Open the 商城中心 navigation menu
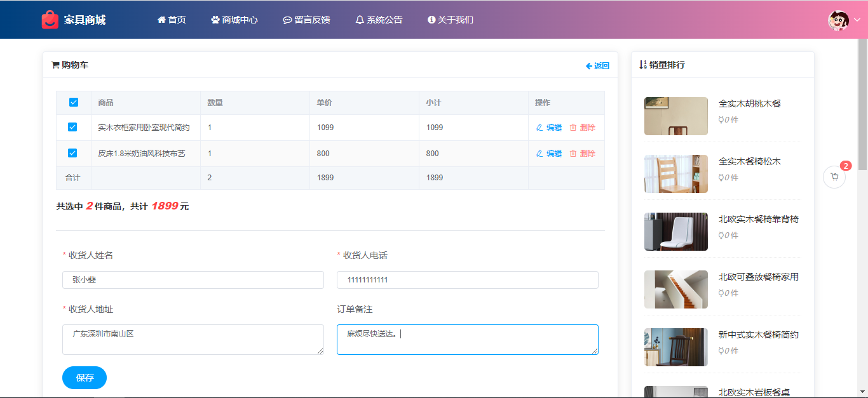Viewport: 868px width, 398px height. coord(234,20)
